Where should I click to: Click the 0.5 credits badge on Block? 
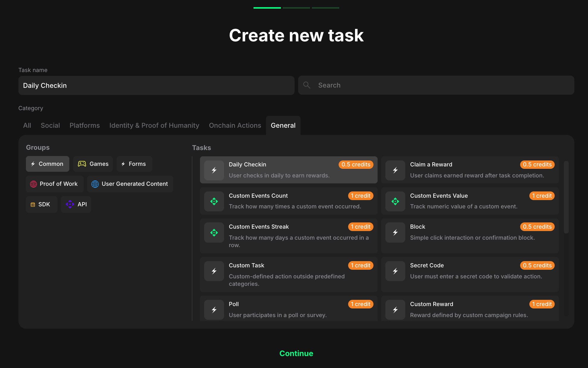click(537, 227)
